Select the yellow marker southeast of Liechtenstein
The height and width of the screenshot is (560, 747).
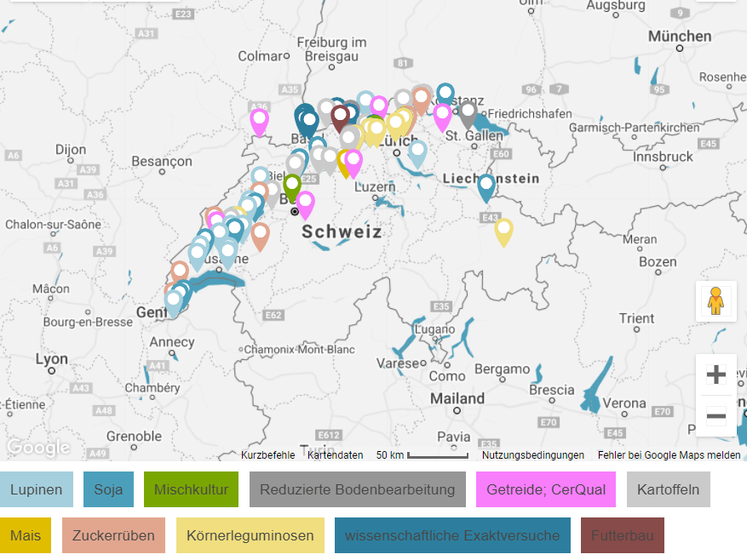pos(503,232)
